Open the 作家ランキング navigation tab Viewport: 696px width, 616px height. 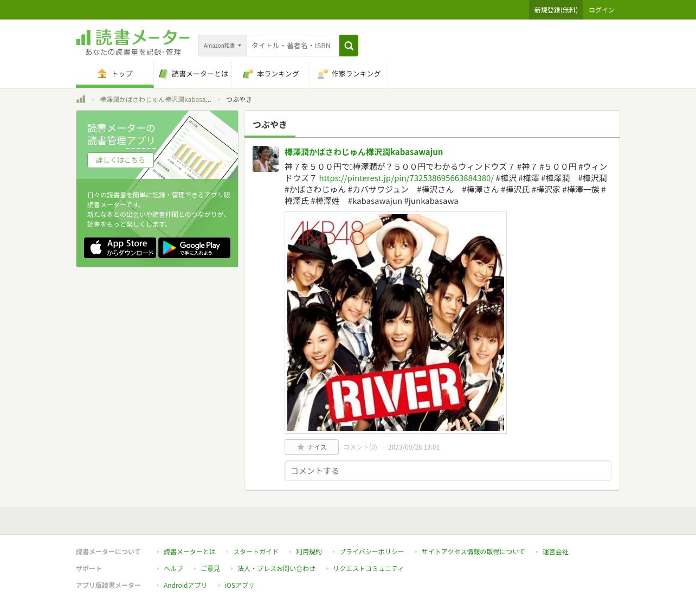click(349, 74)
